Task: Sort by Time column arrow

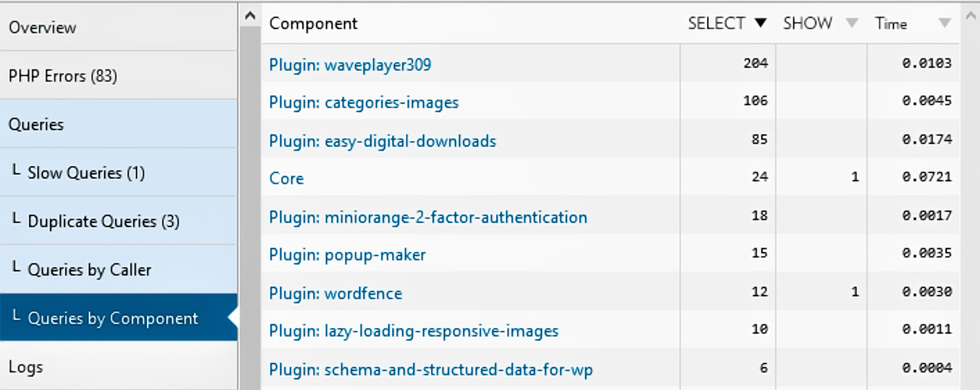Action: 945,23
